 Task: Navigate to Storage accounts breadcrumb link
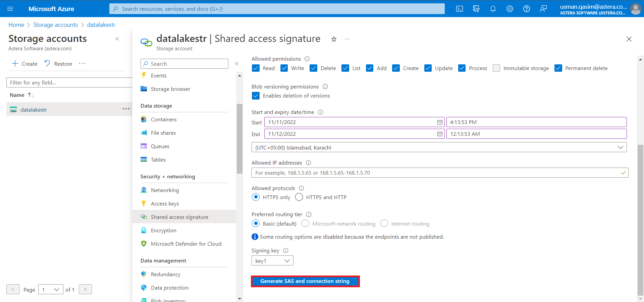pyautogui.click(x=55, y=25)
